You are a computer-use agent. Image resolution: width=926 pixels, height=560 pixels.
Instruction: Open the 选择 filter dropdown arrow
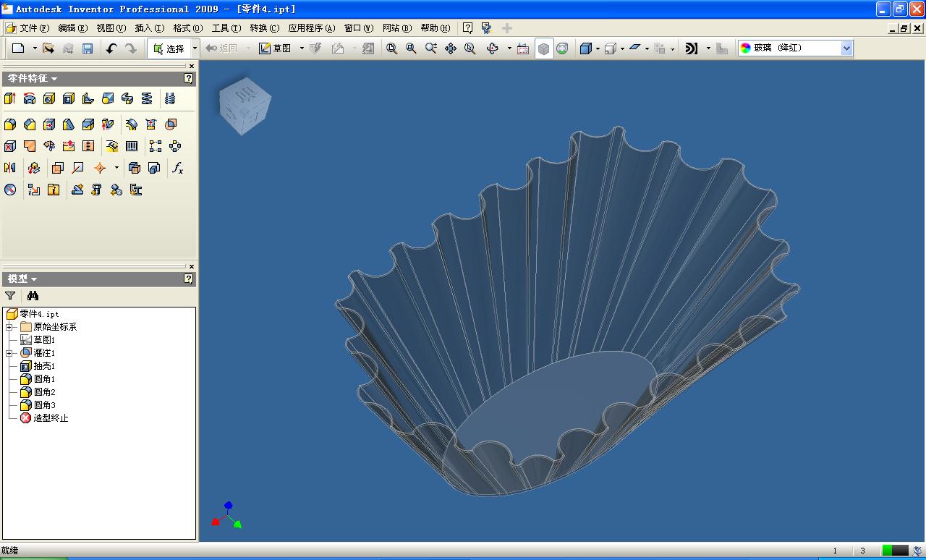point(195,48)
